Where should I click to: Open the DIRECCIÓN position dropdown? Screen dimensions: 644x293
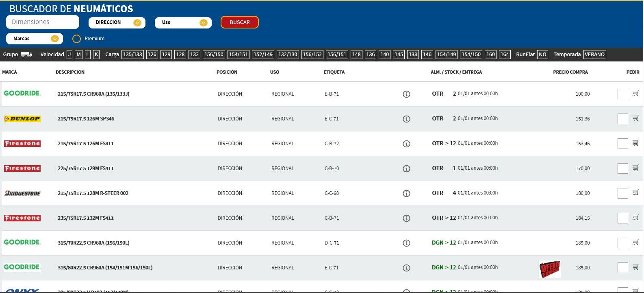pos(117,23)
